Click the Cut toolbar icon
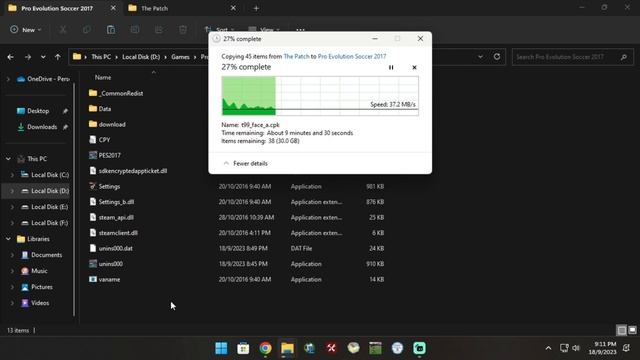Screen dimensions: 640x360 [x=63, y=29]
